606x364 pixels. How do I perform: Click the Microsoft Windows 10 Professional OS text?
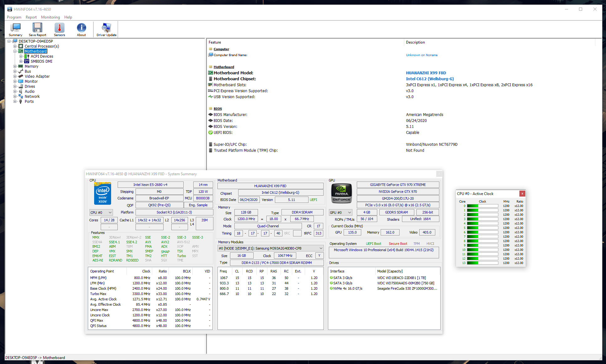(x=383, y=250)
